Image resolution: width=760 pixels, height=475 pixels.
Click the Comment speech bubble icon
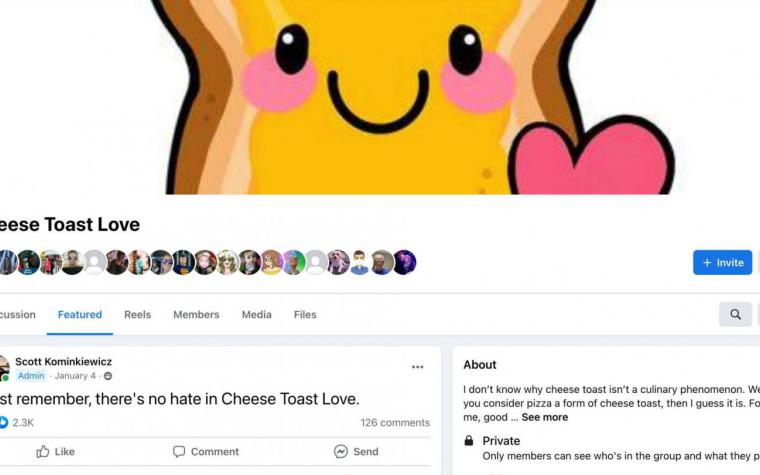pos(179,452)
